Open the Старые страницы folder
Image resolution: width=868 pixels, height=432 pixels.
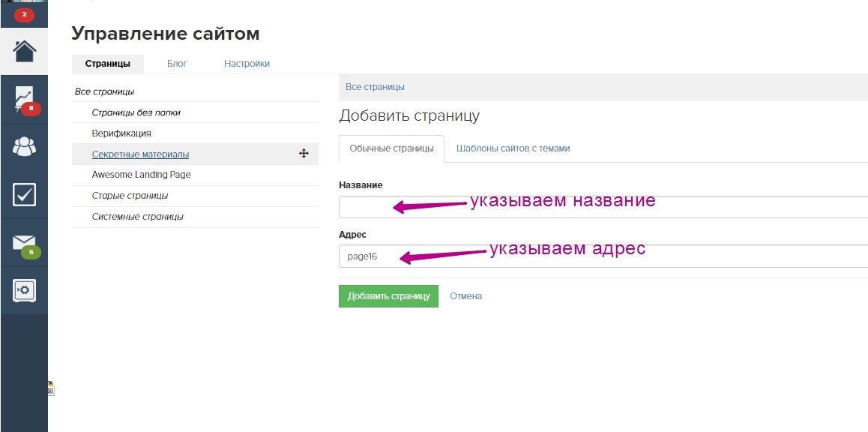(130, 196)
